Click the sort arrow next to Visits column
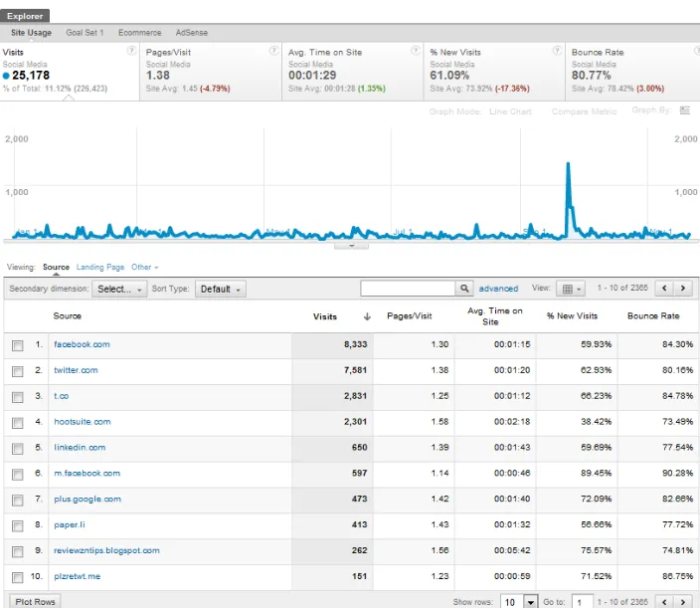The image size is (700, 608). [367, 316]
